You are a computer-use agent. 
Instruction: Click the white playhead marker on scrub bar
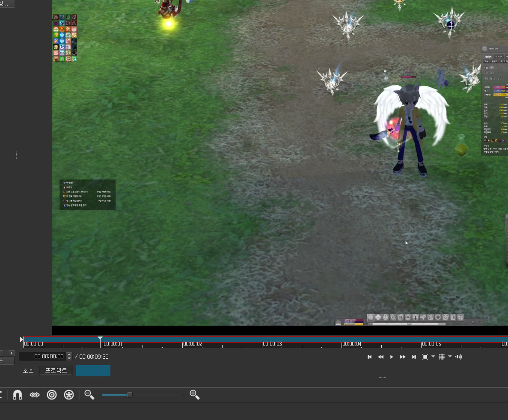pyautogui.click(x=100, y=339)
